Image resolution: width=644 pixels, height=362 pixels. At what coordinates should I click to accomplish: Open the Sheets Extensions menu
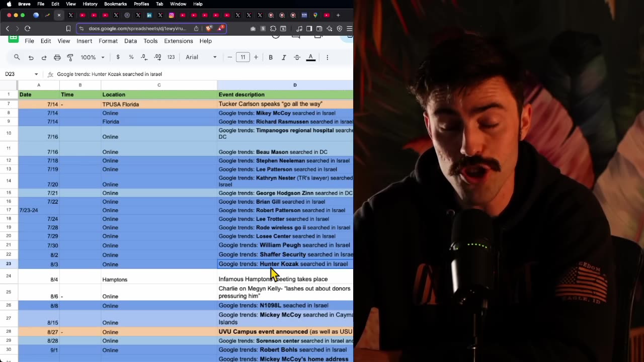coord(179,41)
